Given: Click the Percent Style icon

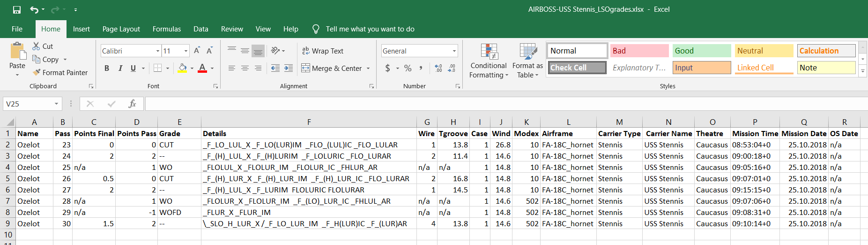Looking at the screenshot, I should tap(408, 69).
